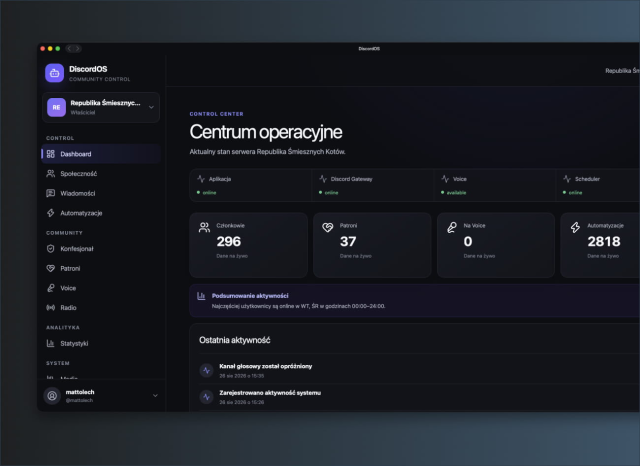Click the Aplikacja online status text
Image resolution: width=640 pixels, height=466 pixels.
point(209,193)
